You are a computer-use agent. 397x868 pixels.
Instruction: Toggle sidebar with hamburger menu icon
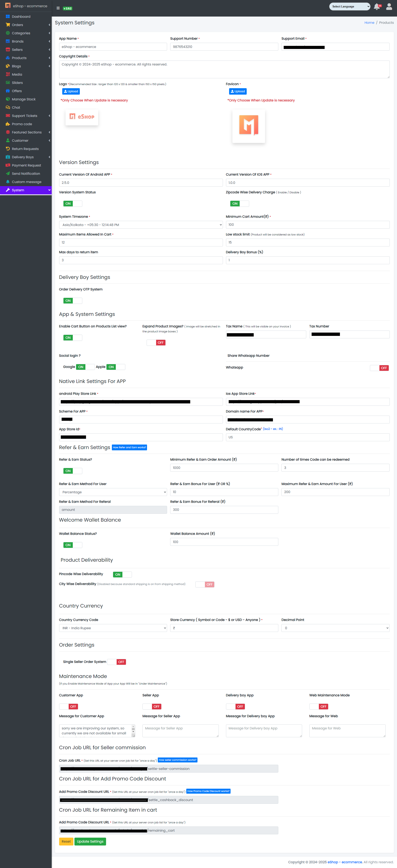pos(58,8)
